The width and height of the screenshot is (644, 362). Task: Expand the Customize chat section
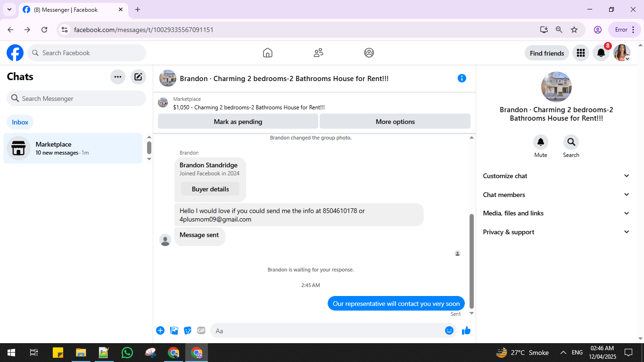556,176
